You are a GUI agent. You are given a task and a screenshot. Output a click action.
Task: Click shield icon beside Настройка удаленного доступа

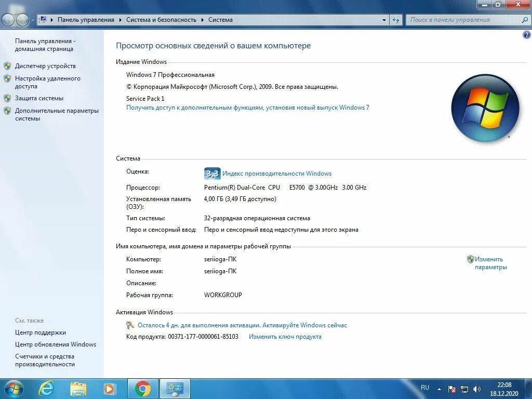tap(7, 78)
